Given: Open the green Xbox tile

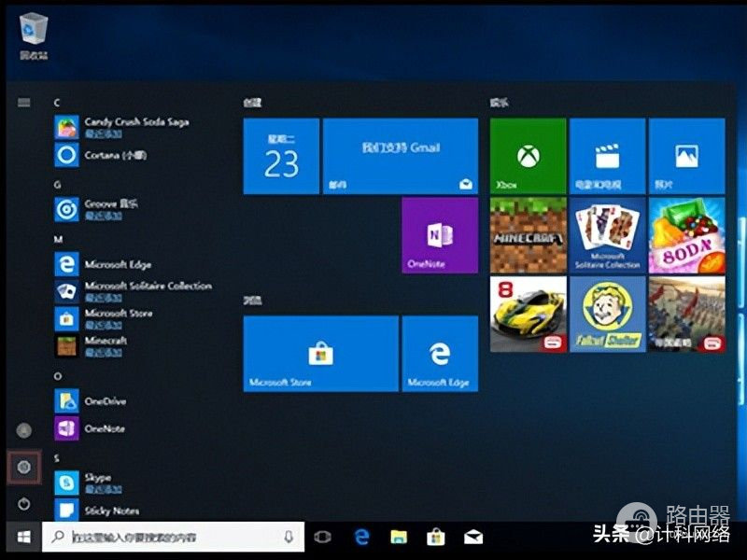Looking at the screenshot, I should click(x=529, y=156).
